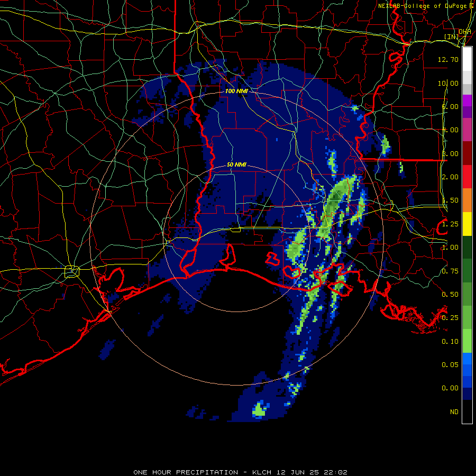Click the 0.05 legend value

[x=450, y=365]
